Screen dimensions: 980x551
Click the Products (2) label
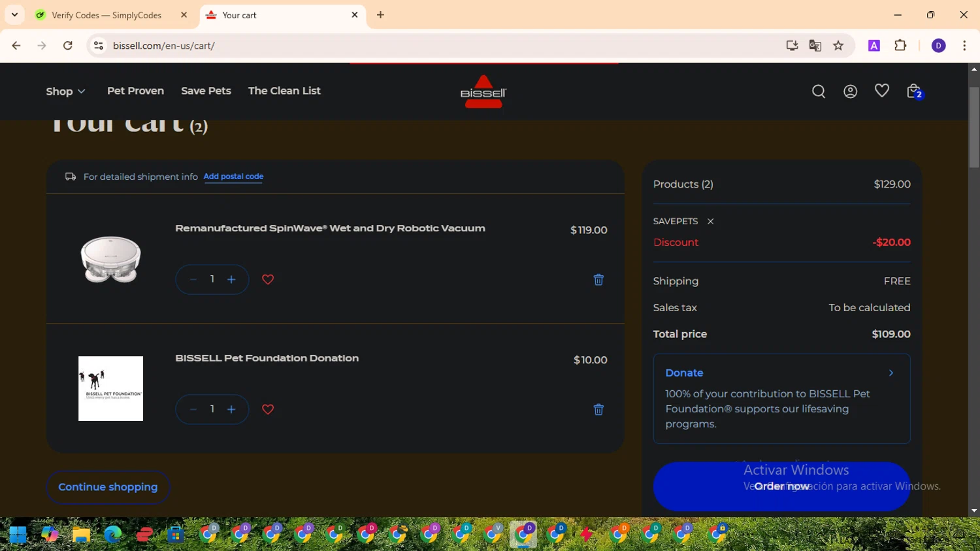click(x=683, y=184)
